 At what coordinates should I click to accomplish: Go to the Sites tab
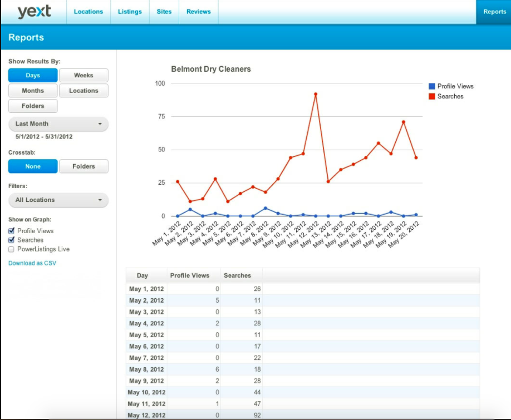pos(164,12)
